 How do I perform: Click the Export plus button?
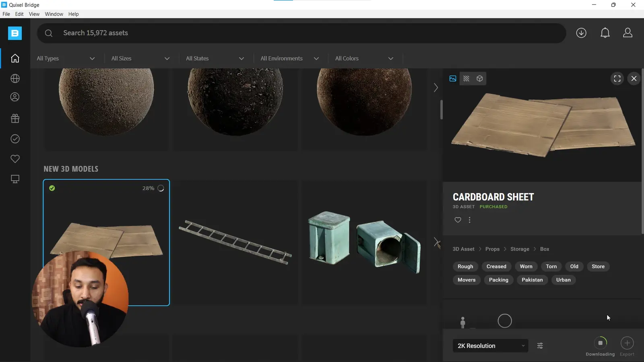coord(627,343)
